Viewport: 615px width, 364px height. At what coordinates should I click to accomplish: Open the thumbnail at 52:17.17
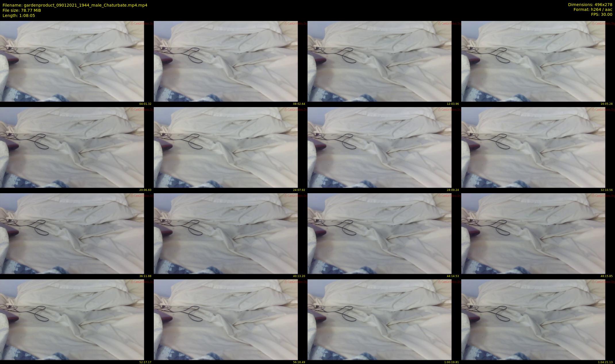pos(72,320)
